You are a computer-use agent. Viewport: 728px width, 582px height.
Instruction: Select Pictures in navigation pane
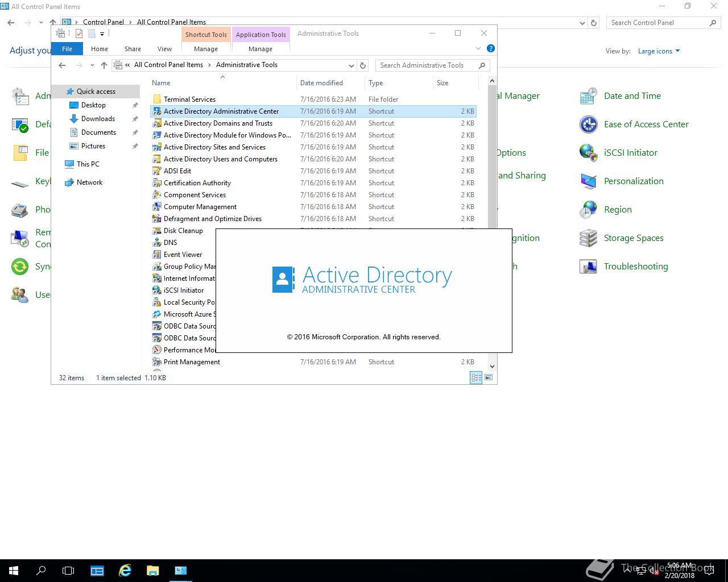click(93, 146)
